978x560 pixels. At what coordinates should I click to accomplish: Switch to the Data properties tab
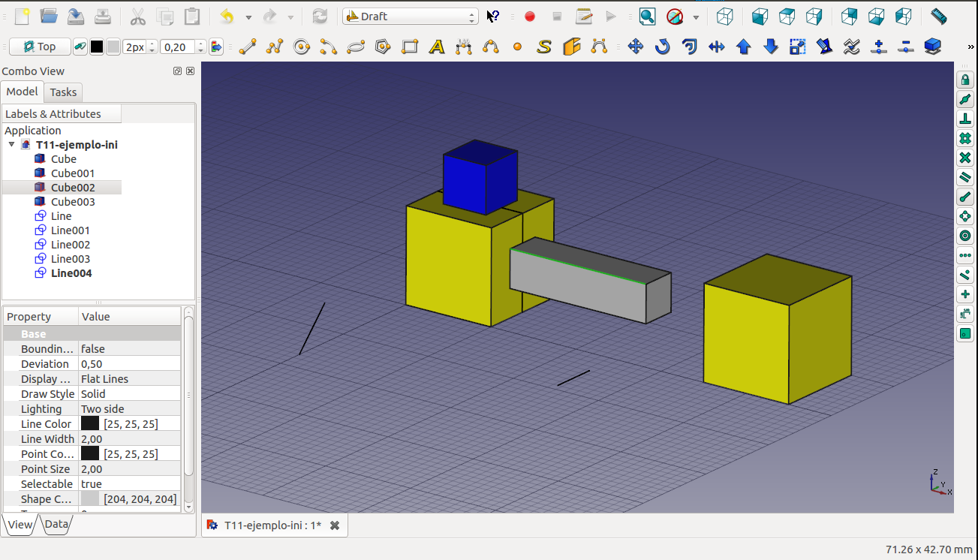[56, 525]
